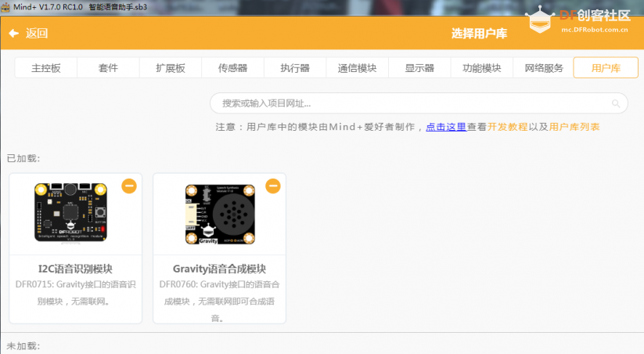Click the 未加载 section label

[x=23, y=346]
